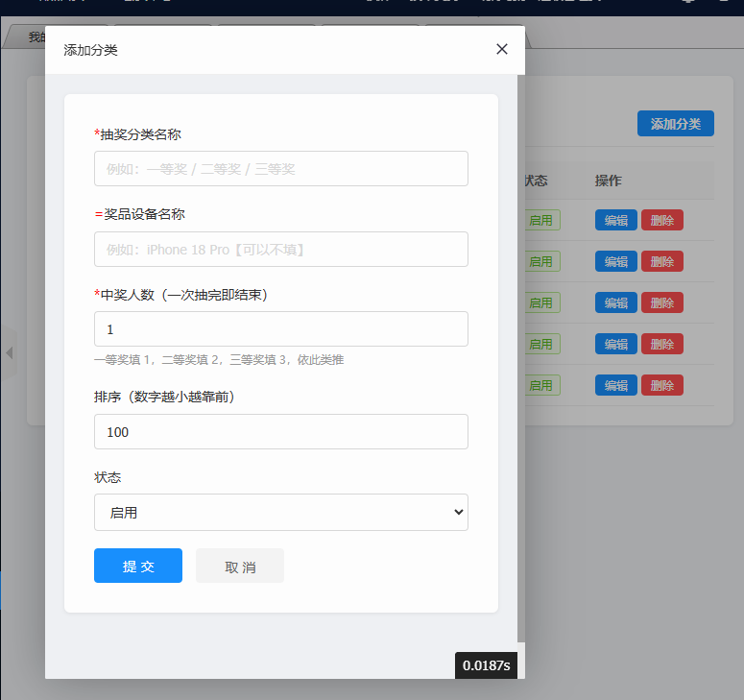Click the blue 添加分类 button behind the dialog

tap(675, 124)
